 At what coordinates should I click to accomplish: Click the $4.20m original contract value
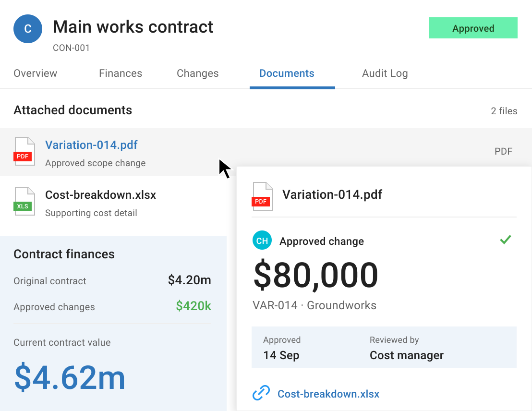[189, 280]
